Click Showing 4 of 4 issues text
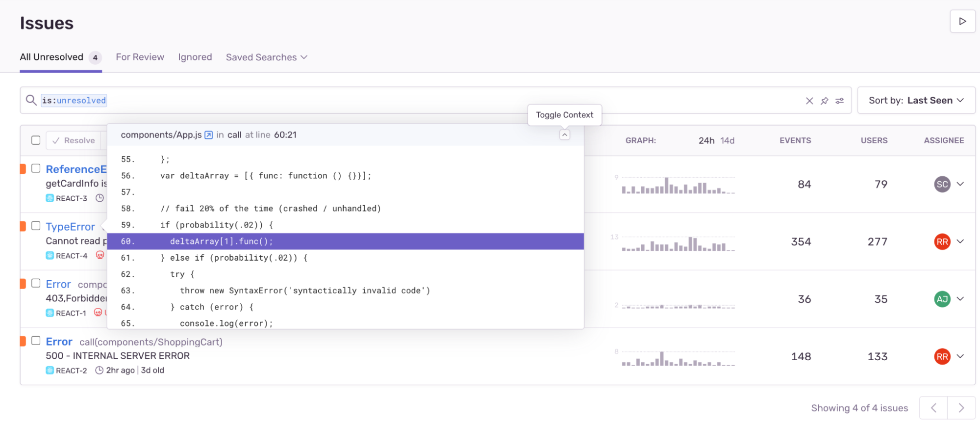The width and height of the screenshot is (980, 427). pyautogui.click(x=859, y=408)
